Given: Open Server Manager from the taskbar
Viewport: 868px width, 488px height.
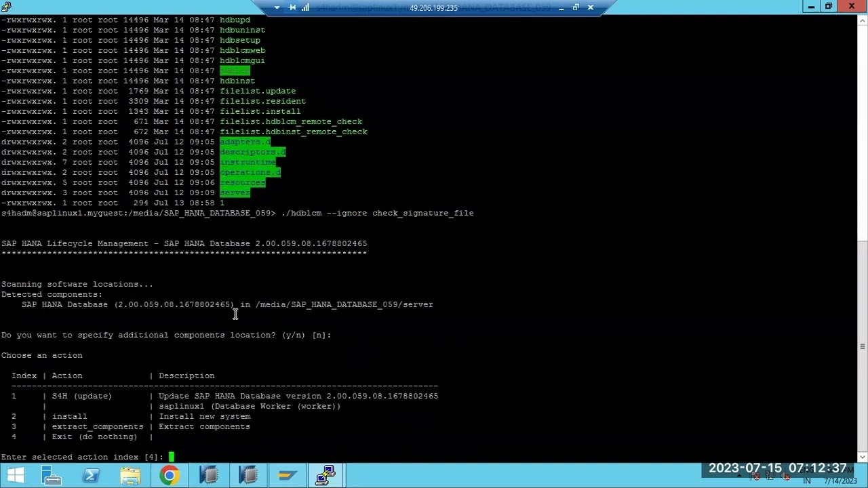Looking at the screenshot, I should (x=52, y=476).
